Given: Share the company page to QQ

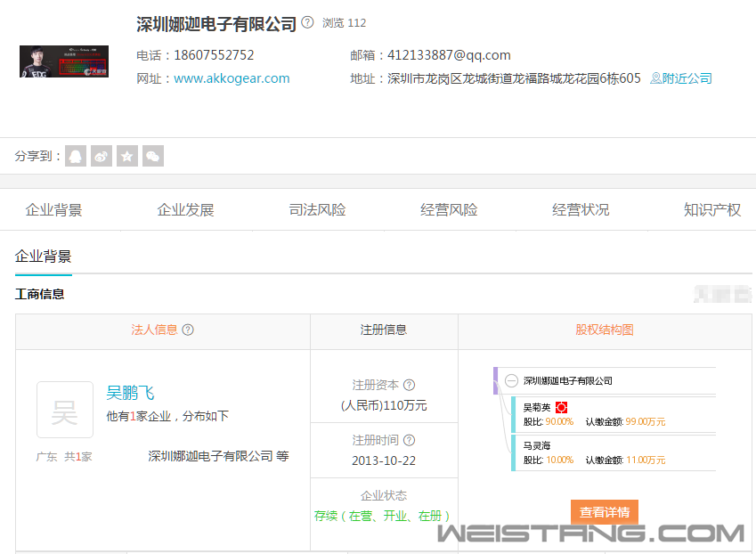Looking at the screenshot, I should [76, 156].
